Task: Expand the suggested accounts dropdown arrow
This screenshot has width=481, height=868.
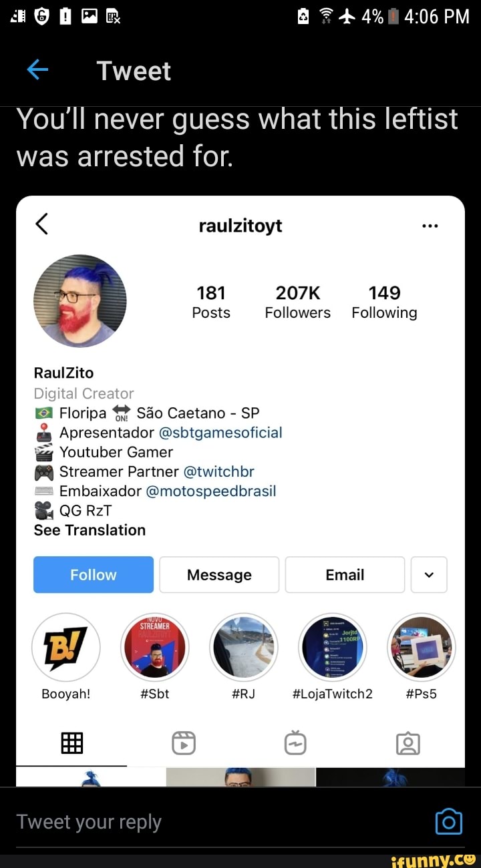Action: [429, 575]
